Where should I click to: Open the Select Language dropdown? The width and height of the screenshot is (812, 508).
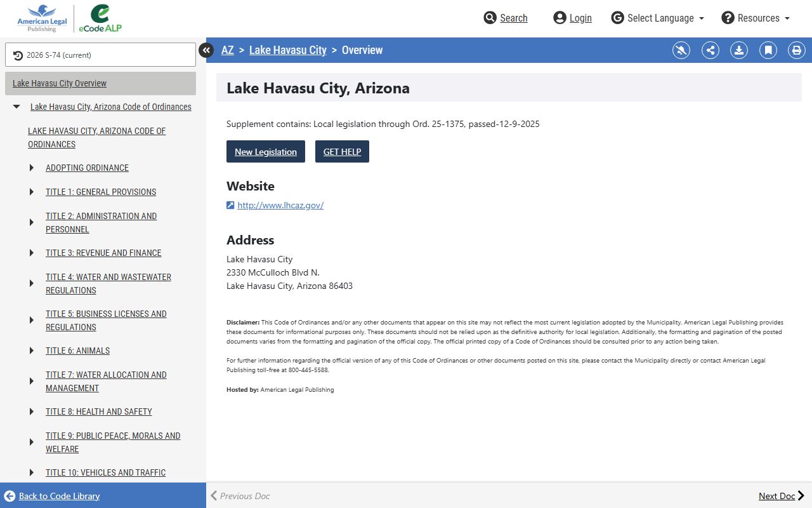pyautogui.click(x=658, y=18)
